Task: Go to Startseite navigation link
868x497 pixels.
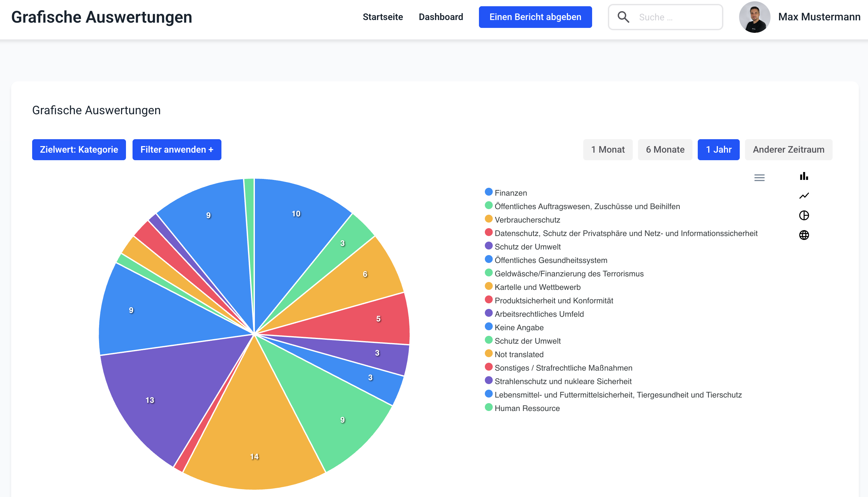Action: (383, 17)
